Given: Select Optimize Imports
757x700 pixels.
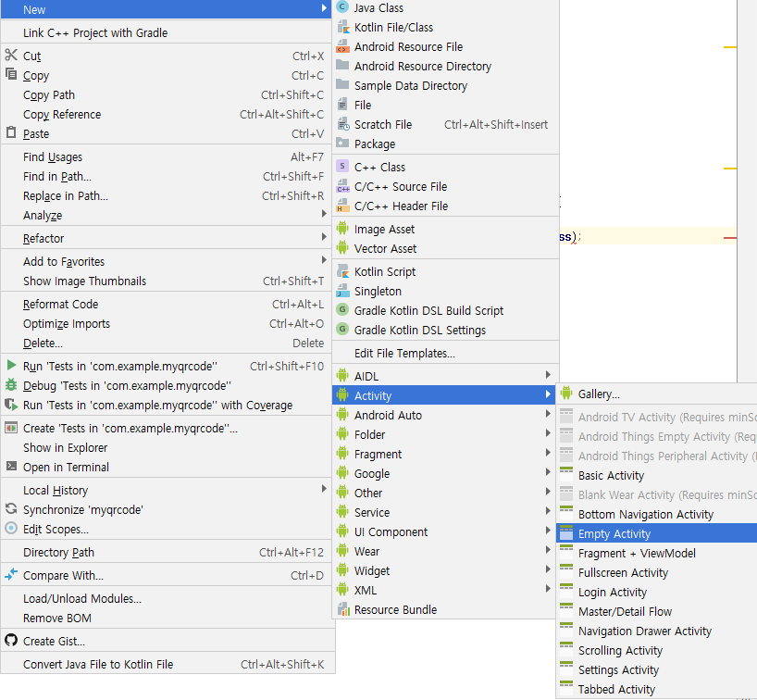Looking at the screenshot, I should pos(166,323).
